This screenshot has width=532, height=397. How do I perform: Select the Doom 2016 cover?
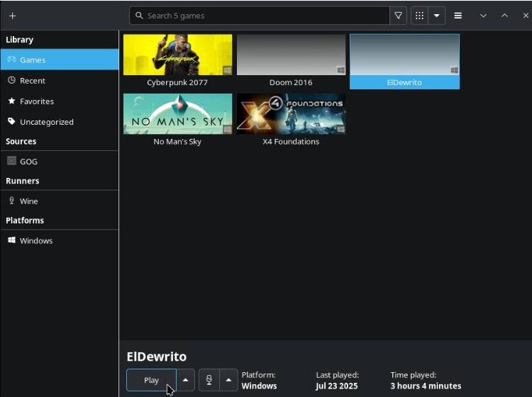(291, 55)
